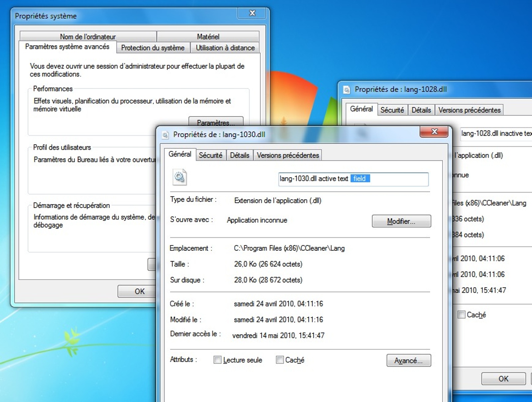Open the Versions précédentes tab of lang-1030.dll
Image resolution: width=532 pixels, height=402 pixels.
(287, 155)
